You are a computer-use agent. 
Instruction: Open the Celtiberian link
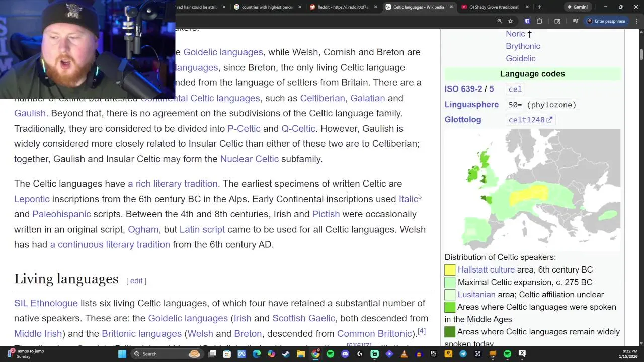323,98
